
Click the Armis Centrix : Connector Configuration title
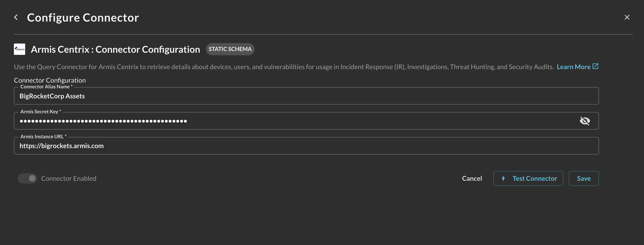(x=115, y=49)
